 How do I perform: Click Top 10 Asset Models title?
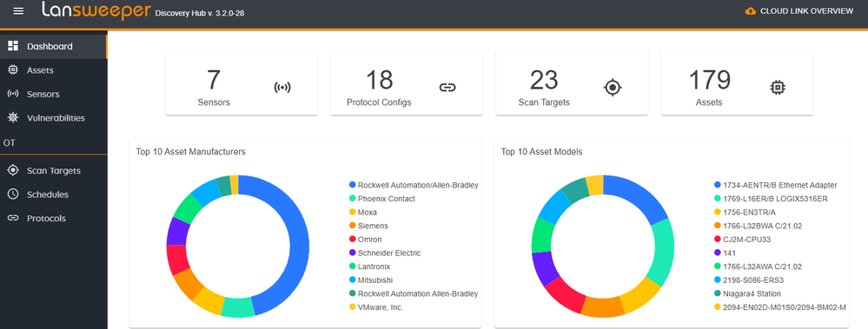click(x=541, y=151)
